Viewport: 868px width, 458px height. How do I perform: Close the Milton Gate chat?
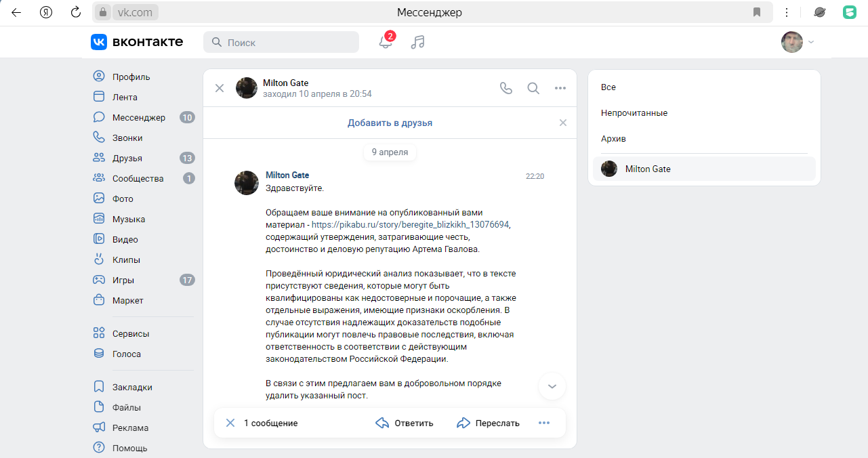tap(220, 88)
